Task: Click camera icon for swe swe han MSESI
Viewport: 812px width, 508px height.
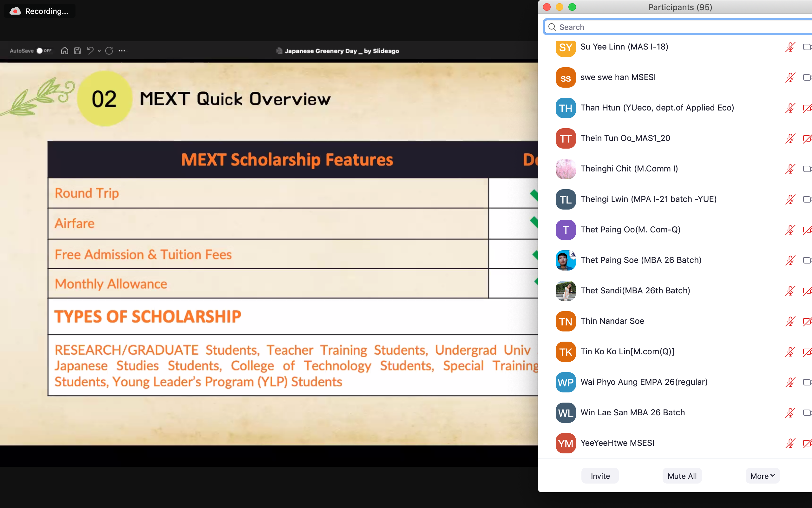Action: point(807,77)
